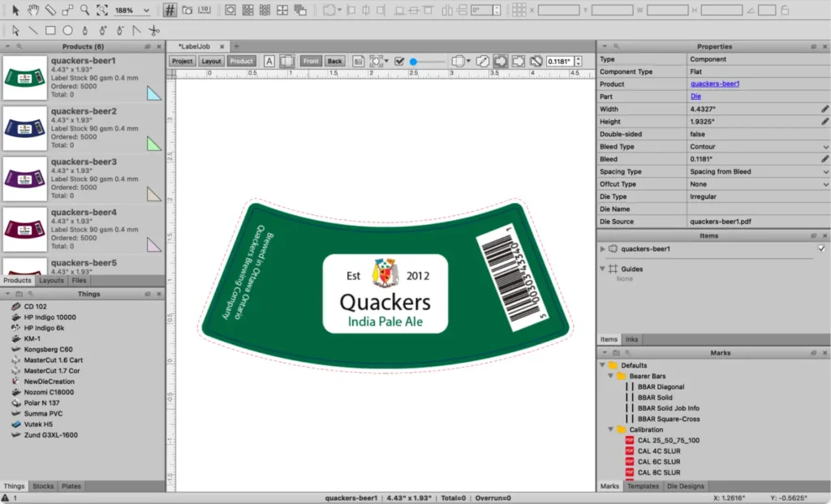Select the Scissors tool
The height and width of the screenshot is (504, 831).
click(155, 31)
